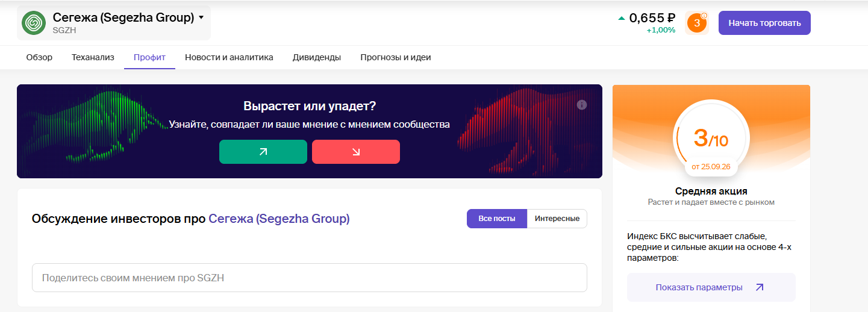Click the info icon on the banner
This screenshot has width=868, height=312.
coord(582,105)
